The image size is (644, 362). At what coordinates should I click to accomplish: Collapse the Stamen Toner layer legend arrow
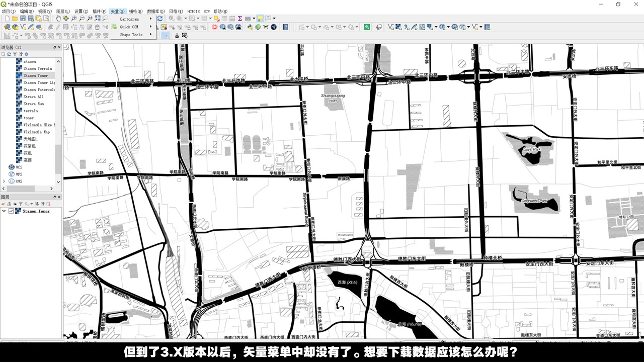(4, 211)
